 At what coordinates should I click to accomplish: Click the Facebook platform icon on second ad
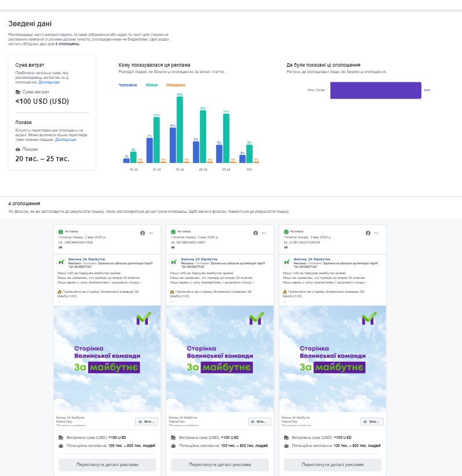click(255, 232)
